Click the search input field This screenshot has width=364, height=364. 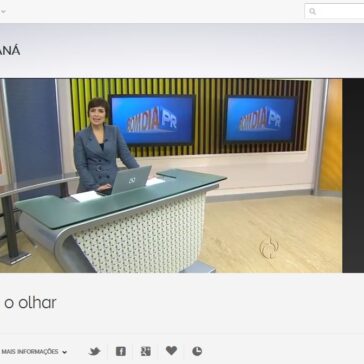334,11
